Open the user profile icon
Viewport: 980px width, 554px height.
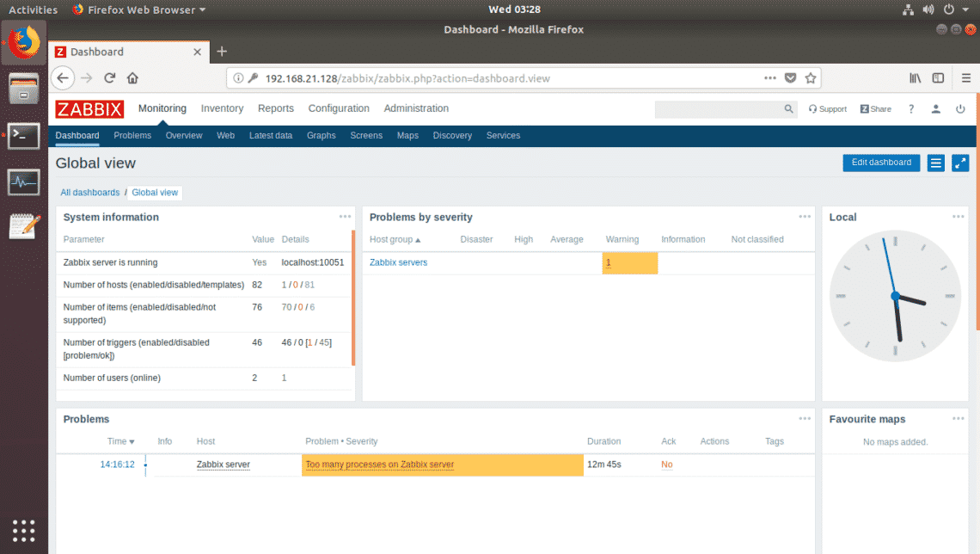point(935,108)
